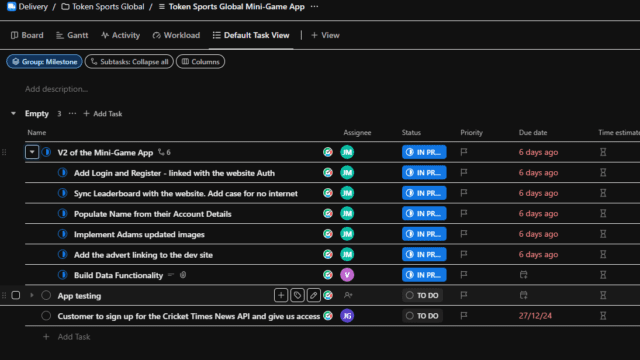Screen dimensions: 640x360
Task: Add a new View
Action: coord(325,36)
